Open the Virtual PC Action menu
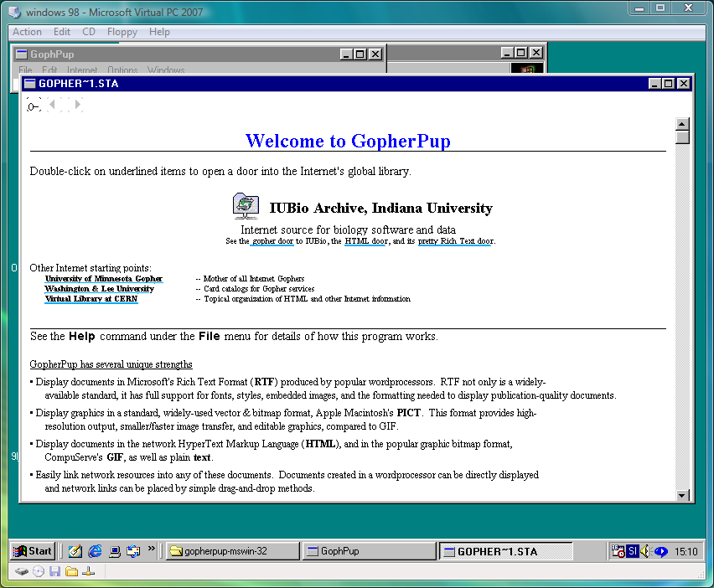This screenshot has width=714, height=588. [27, 32]
